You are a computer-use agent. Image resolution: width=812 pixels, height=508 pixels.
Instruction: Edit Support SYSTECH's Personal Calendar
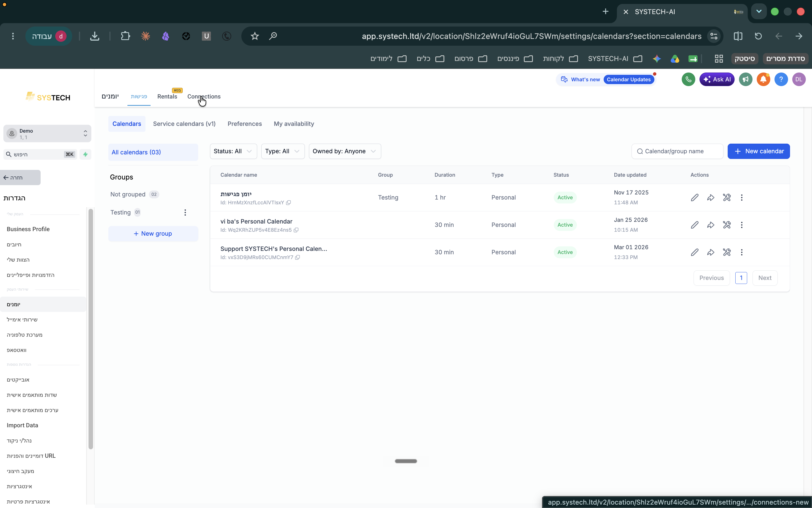click(694, 252)
